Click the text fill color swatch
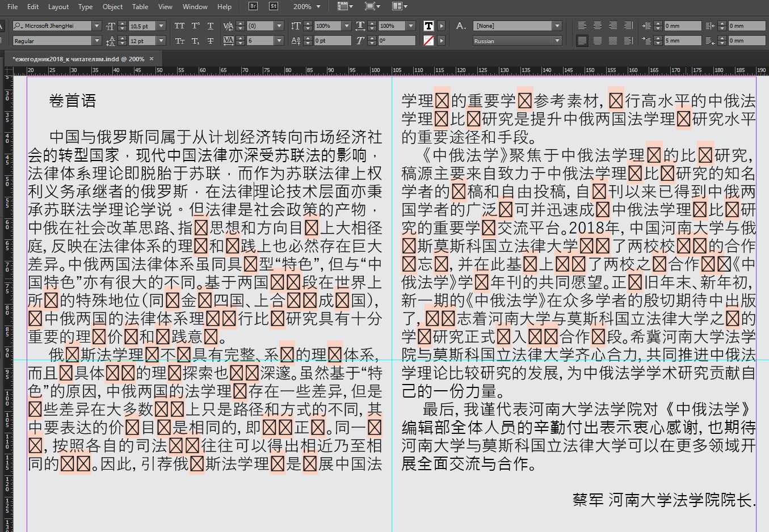Screen dimensions: 769x532 pos(428,26)
